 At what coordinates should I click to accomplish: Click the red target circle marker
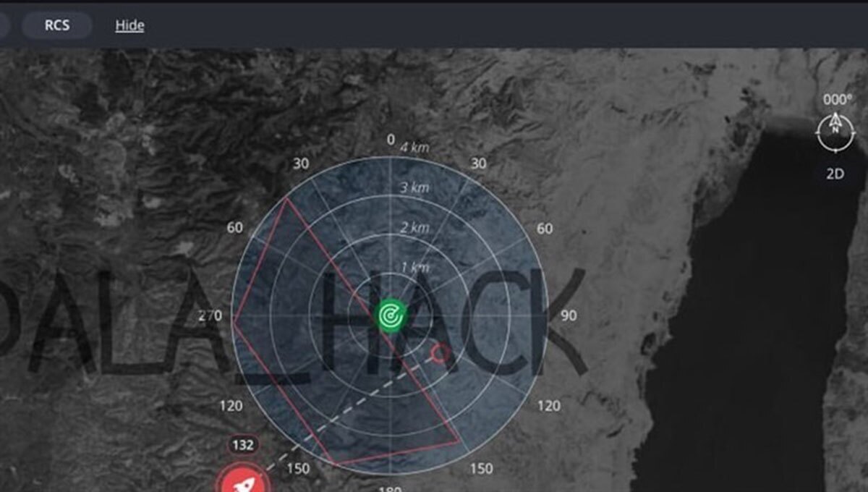click(440, 354)
